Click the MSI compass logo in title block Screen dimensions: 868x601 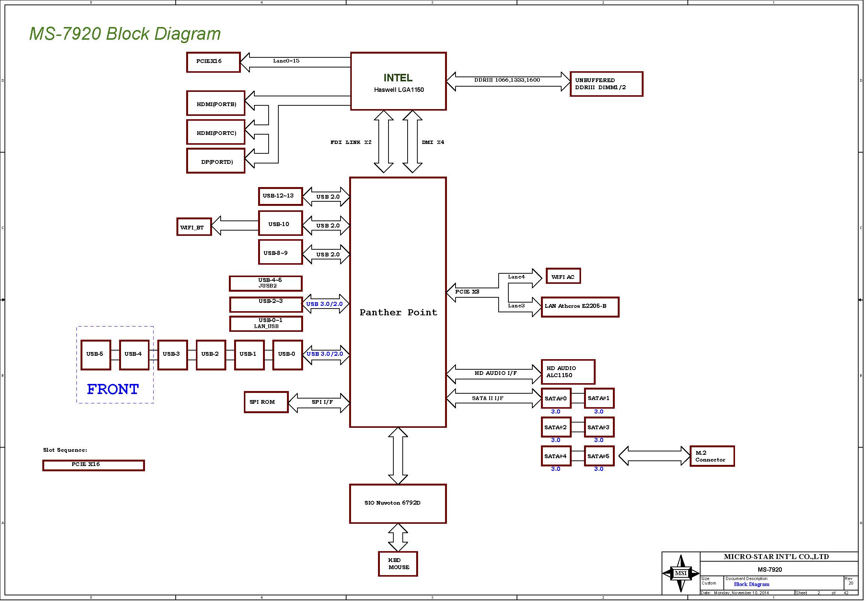click(x=681, y=573)
